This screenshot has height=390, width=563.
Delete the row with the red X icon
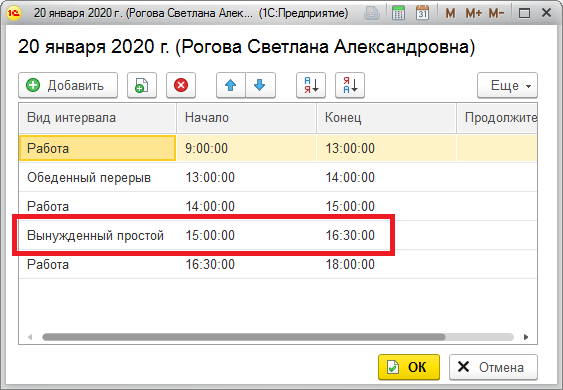point(181,85)
